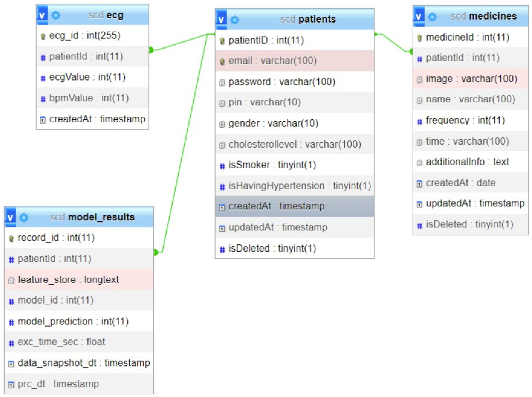
Task: Click the gear icon on model_results table
Action: pyautogui.click(x=24, y=217)
